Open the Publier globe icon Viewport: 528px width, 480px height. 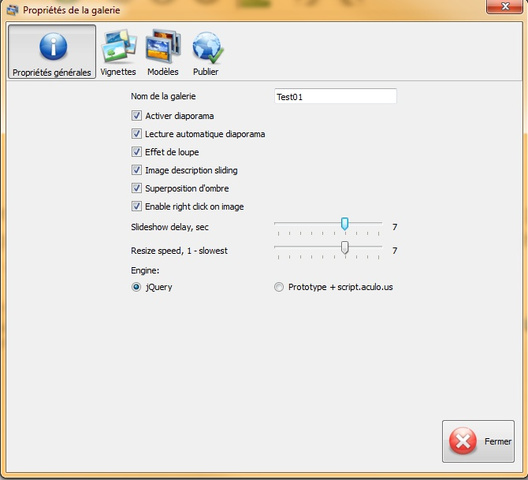(x=208, y=47)
